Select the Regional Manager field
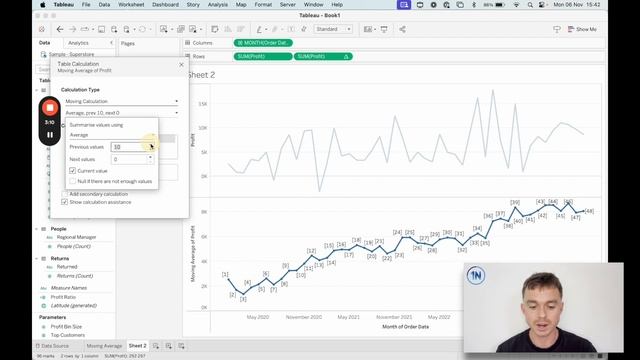This screenshot has height=360, width=640. (76, 237)
